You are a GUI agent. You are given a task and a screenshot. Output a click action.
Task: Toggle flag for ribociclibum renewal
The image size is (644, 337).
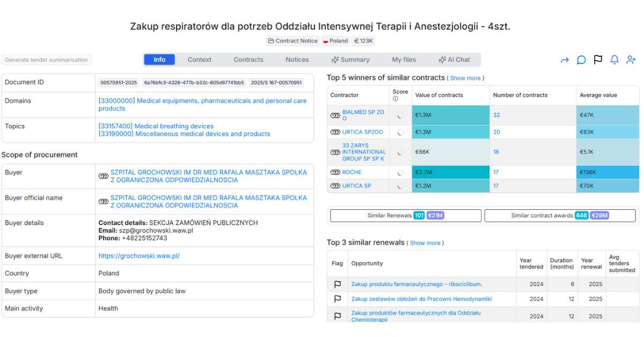[x=338, y=284]
